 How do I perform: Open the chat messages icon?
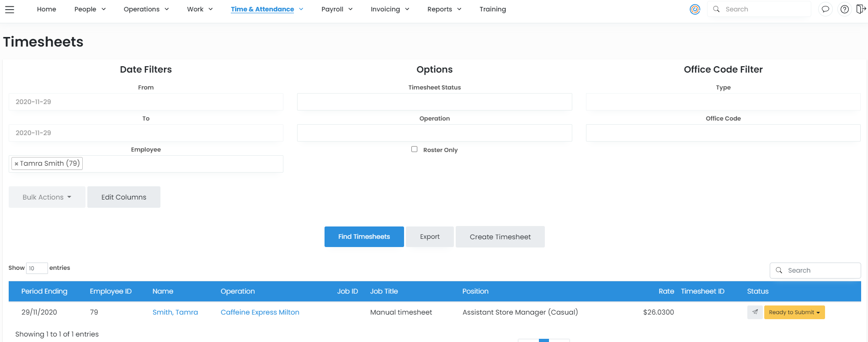coord(825,9)
